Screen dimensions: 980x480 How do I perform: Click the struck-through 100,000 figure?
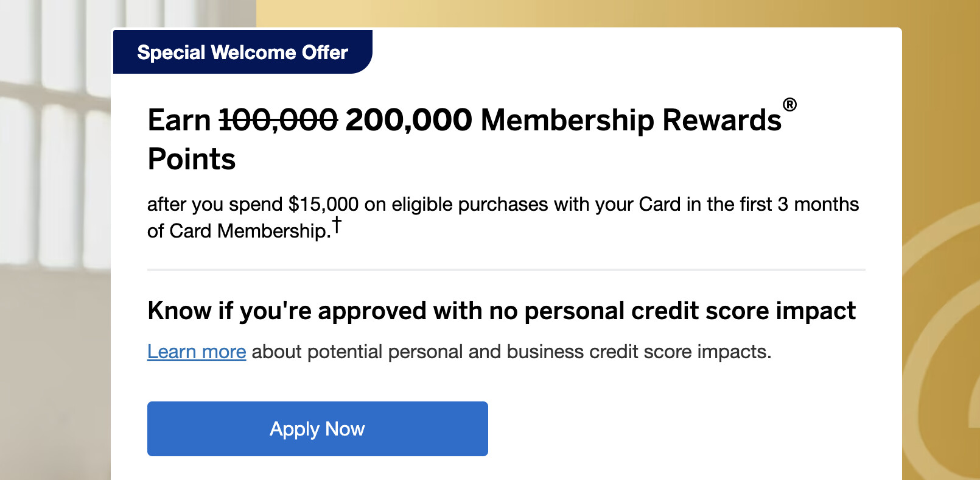coord(278,120)
